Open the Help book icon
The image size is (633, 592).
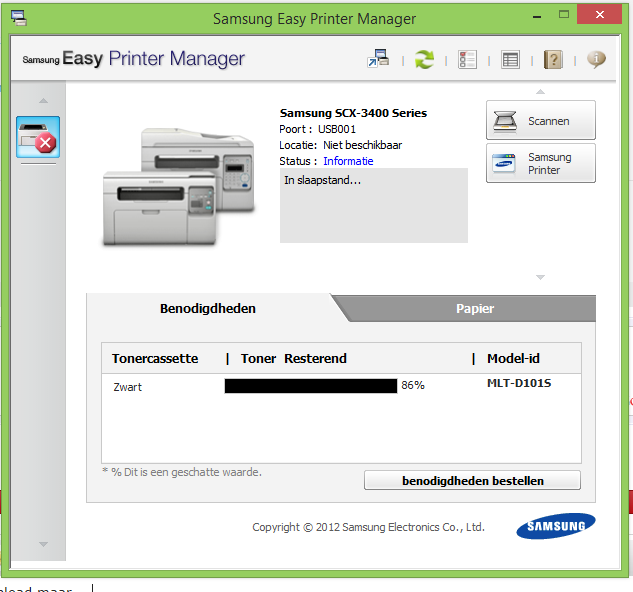(x=553, y=60)
